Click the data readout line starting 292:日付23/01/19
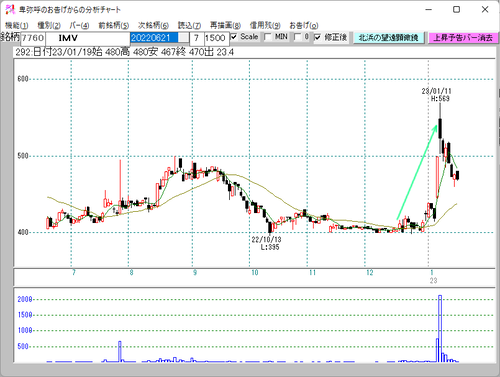500x377 pixels. click(124, 52)
